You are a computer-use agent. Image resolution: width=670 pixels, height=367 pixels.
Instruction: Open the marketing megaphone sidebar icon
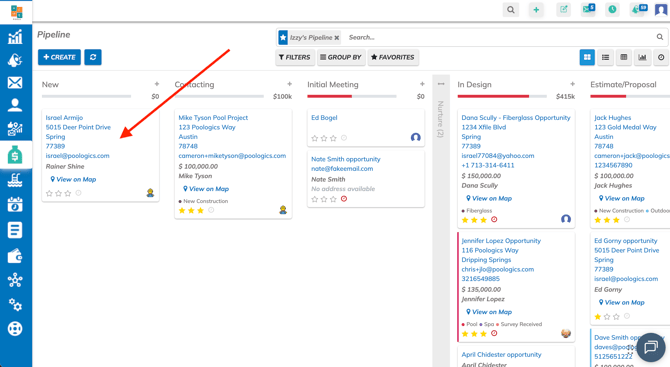(15, 60)
